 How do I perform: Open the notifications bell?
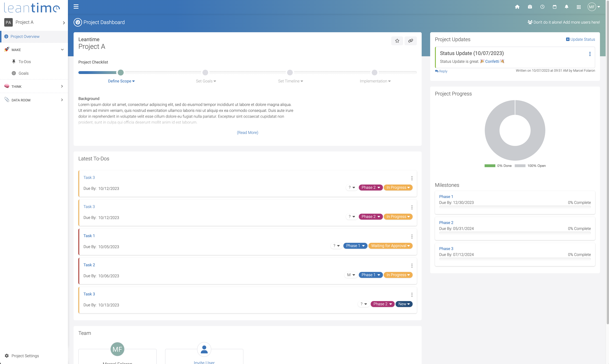click(x=566, y=7)
